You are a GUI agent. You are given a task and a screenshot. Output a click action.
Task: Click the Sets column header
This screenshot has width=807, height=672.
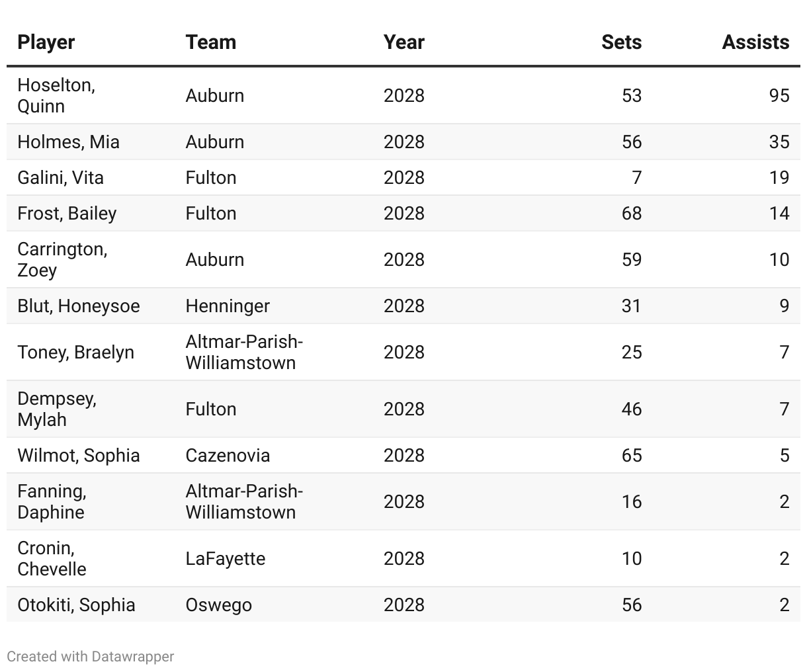(621, 42)
